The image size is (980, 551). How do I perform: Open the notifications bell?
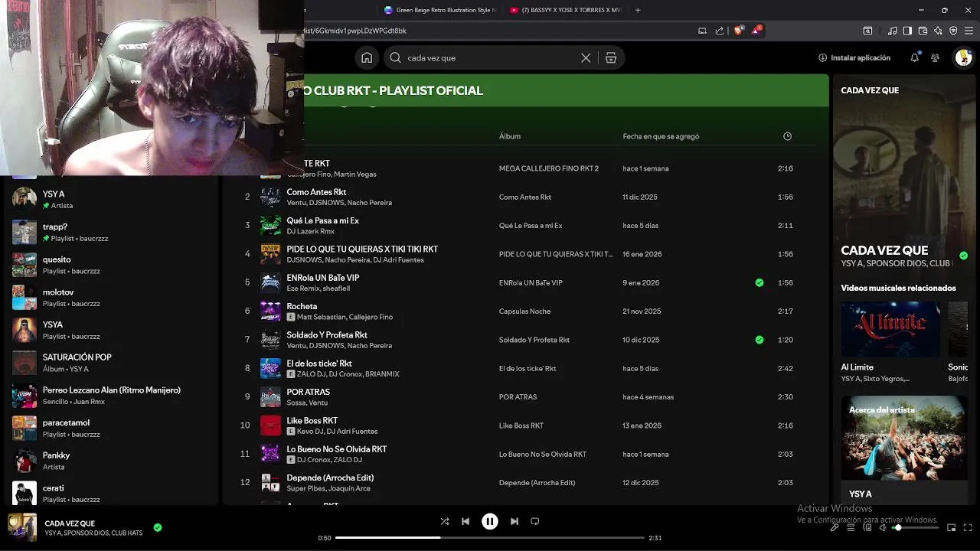tap(914, 57)
